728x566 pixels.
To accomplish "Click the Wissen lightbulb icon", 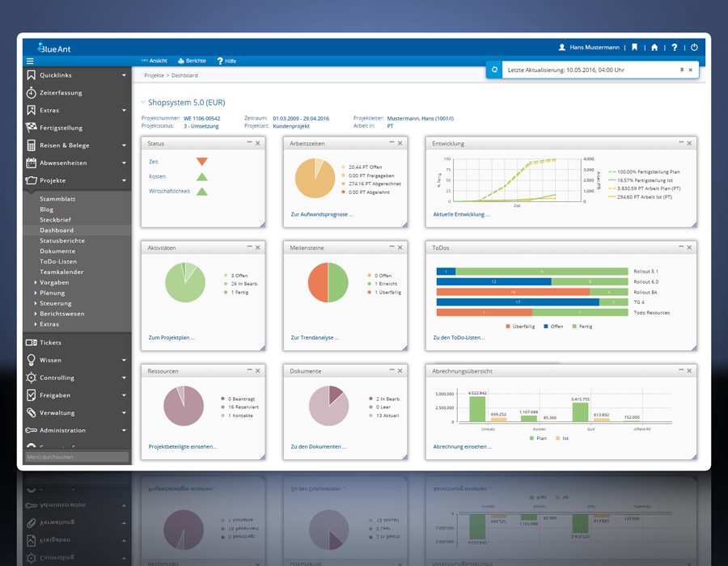I will click(32, 360).
